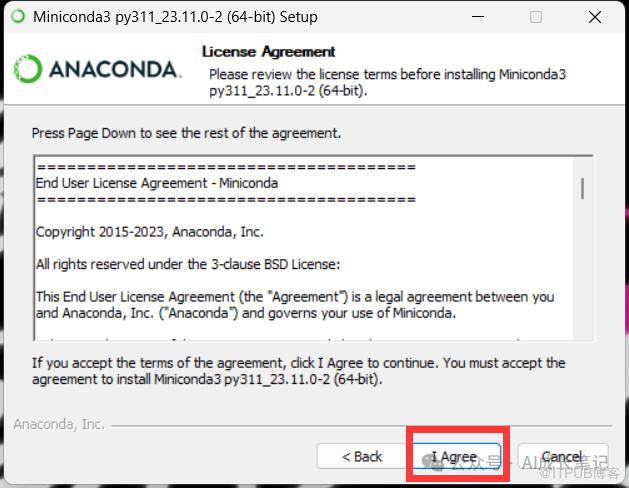
Task: Cancel the Miniconda3 setup
Action: [x=562, y=456]
